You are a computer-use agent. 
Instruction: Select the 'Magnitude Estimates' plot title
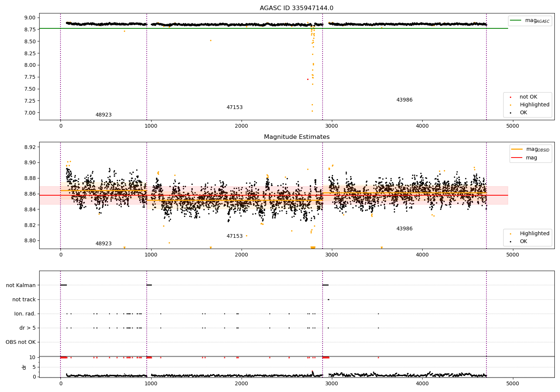tap(296, 137)
